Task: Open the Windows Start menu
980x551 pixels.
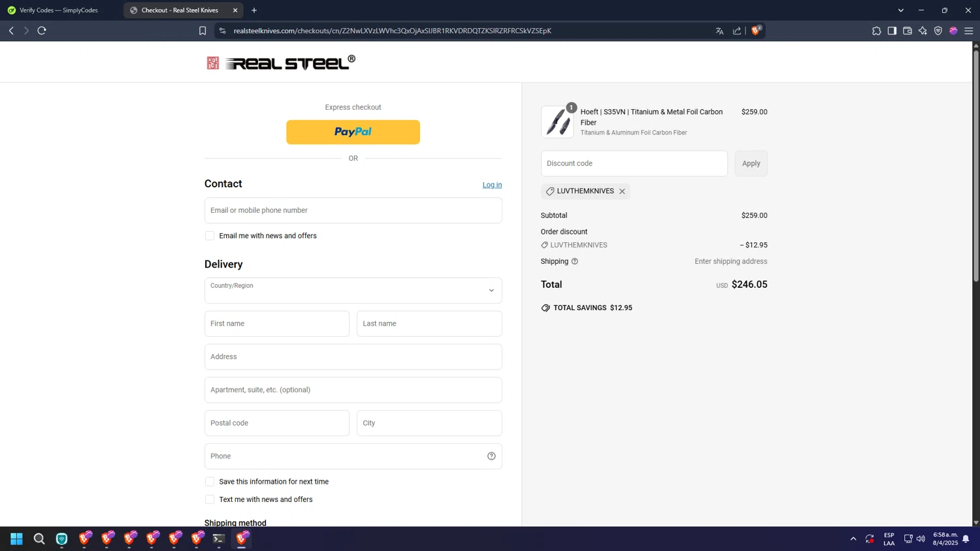Action: point(16,539)
